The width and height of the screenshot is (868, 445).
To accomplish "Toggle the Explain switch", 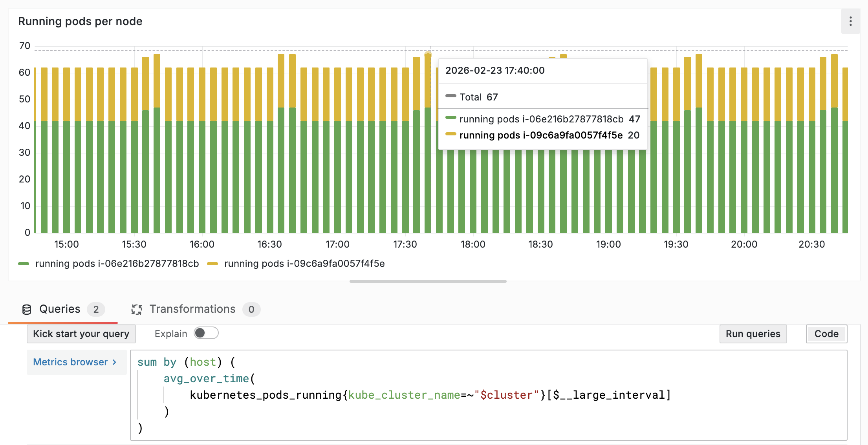I will [x=206, y=333].
